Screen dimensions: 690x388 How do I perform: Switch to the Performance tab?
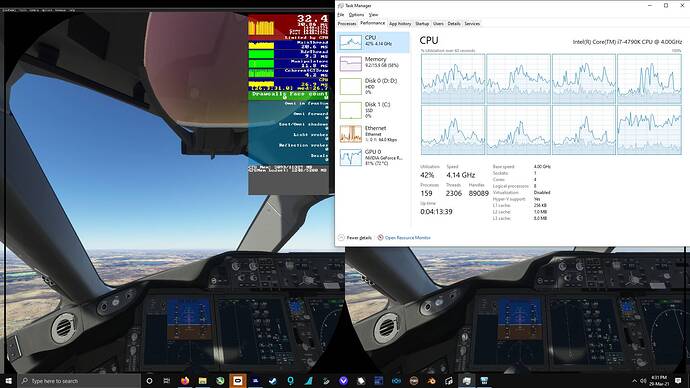(372, 23)
